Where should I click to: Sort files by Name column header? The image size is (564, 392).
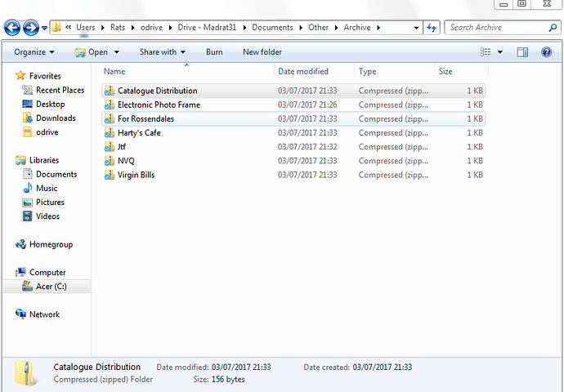pyautogui.click(x=114, y=72)
